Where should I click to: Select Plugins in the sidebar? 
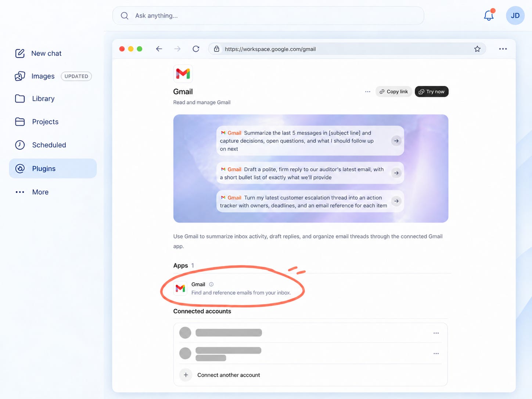53,168
